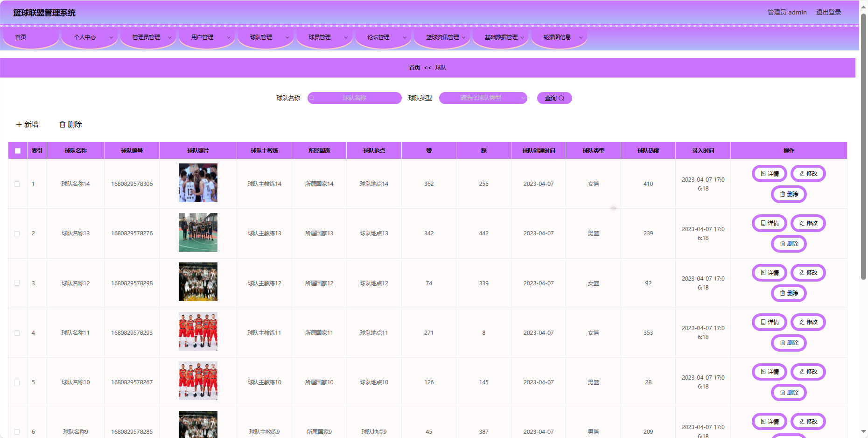Viewport: 868px width, 438px height.
Task: Open team photo thumbnail for 球队名称11
Action: coord(198,331)
